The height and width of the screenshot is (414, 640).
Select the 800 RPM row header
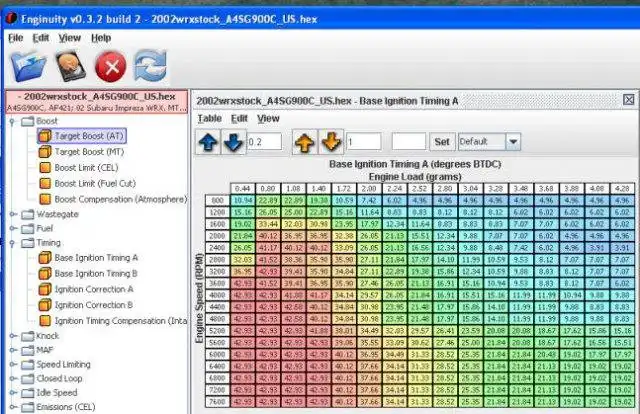pos(217,200)
